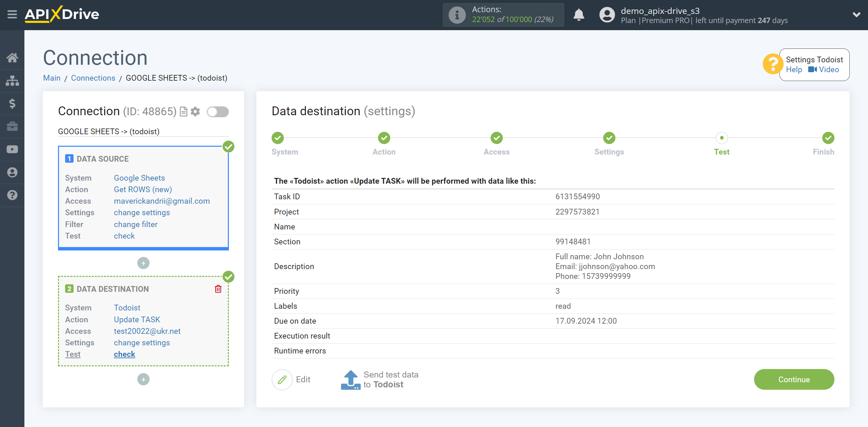The width and height of the screenshot is (868, 427).
Task: Go to Connections in breadcrumb
Action: (93, 78)
